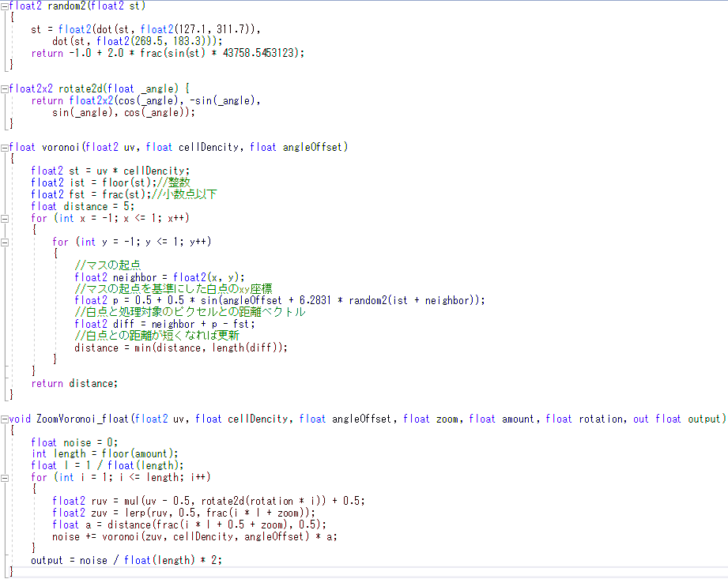Viewport: 728px width, 579px height.
Task: Click 'ist' in 'float2 ist = floor(st)'
Action: click(77, 182)
